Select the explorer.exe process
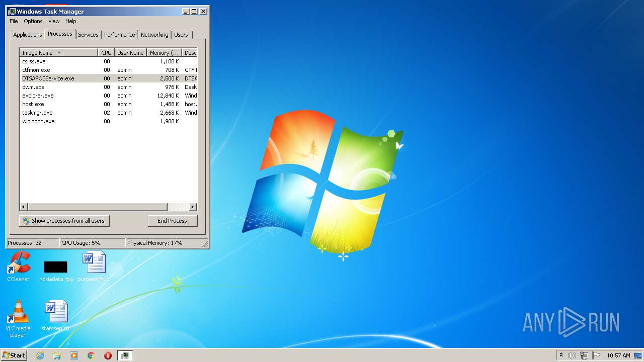Screen dimensions: 644x362 point(108,96)
